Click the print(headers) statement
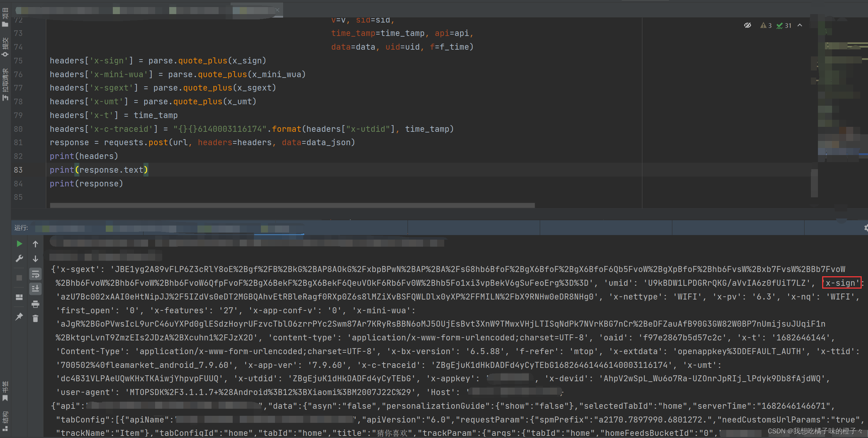The image size is (868, 438). pos(84,156)
